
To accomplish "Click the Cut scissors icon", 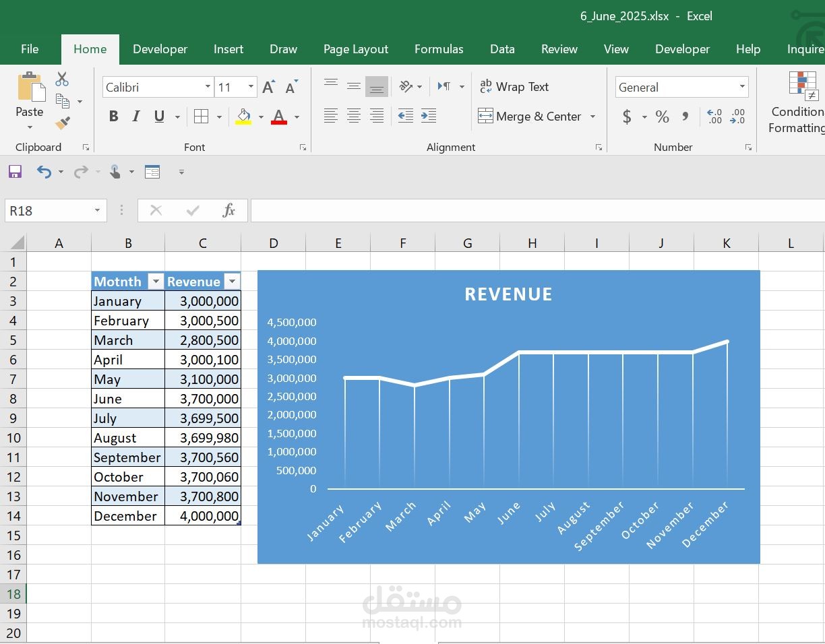I will coord(62,79).
